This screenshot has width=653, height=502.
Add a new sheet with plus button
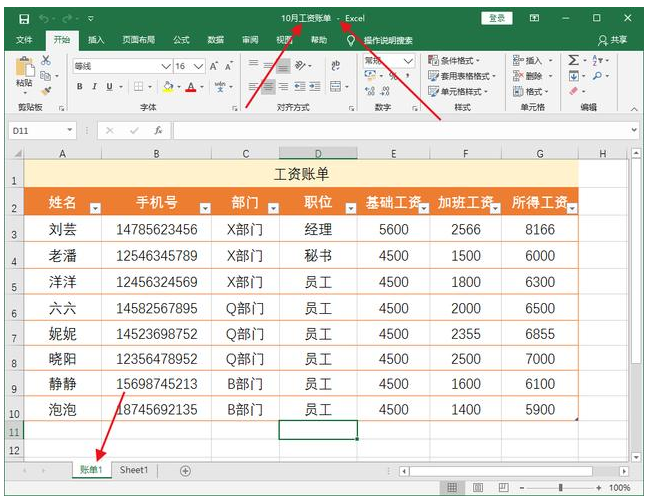(x=185, y=470)
